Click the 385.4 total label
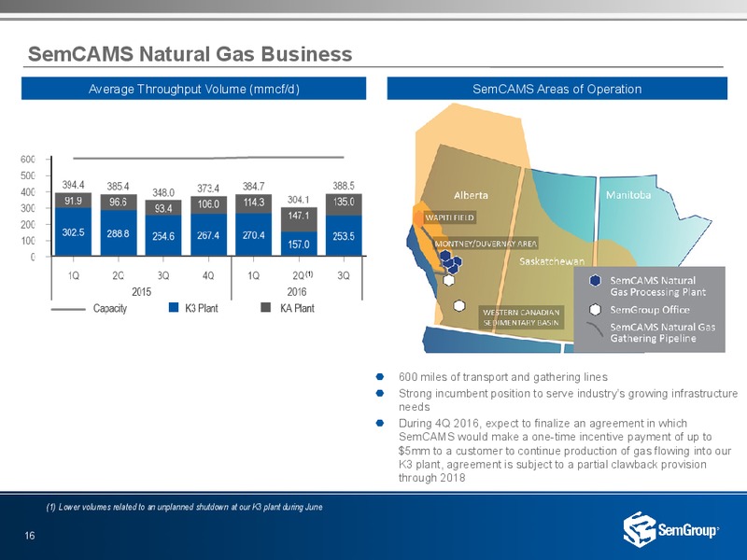747x560 pixels. 119,186
